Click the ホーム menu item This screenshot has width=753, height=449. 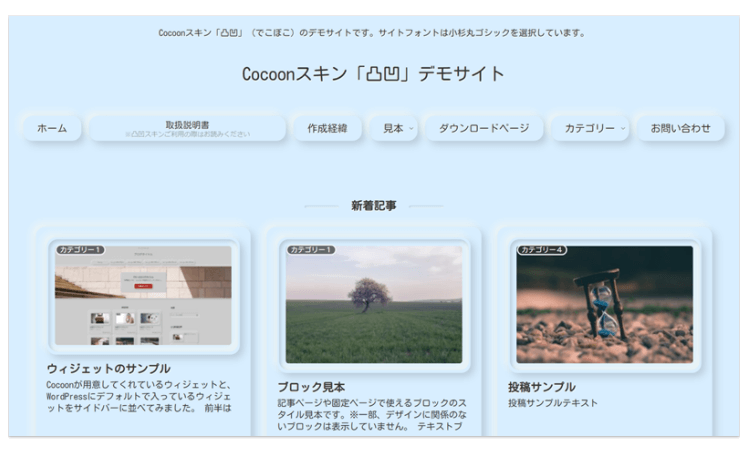click(x=52, y=129)
